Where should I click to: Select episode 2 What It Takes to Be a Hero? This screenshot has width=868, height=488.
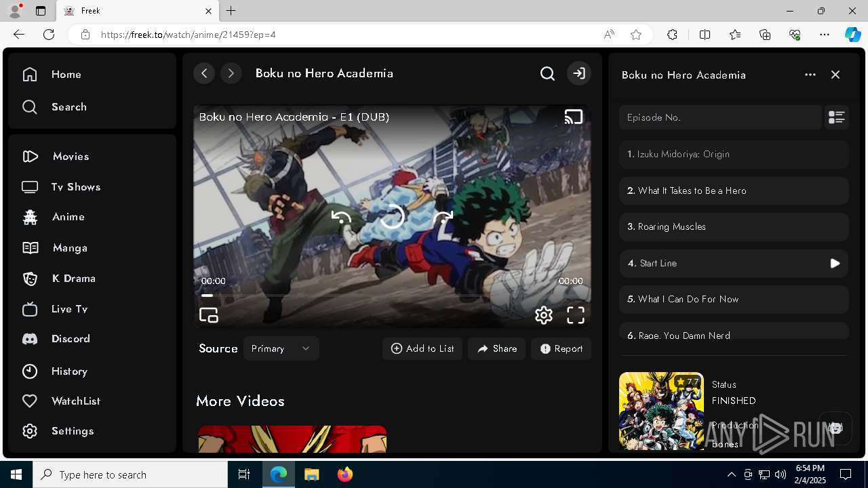tap(734, 190)
